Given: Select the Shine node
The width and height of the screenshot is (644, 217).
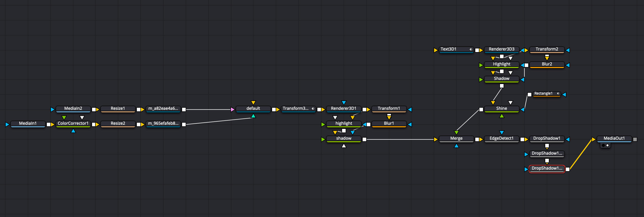Looking at the screenshot, I should [x=501, y=109].
